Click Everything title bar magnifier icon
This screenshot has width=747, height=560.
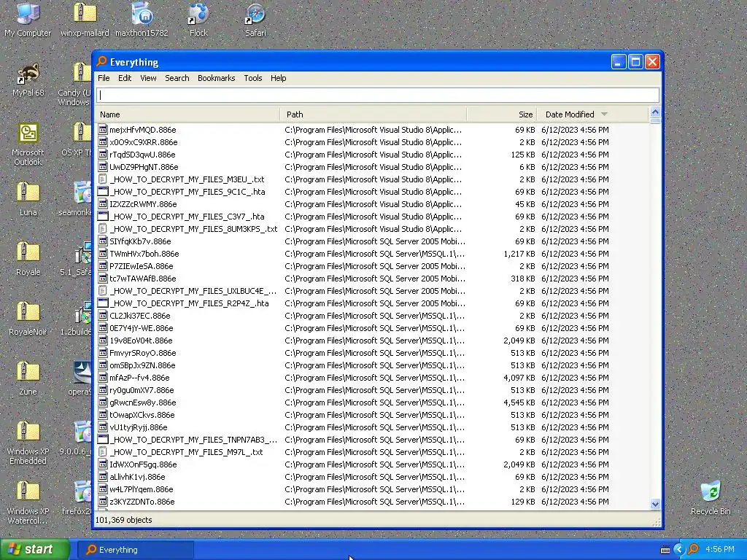[101, 62]
